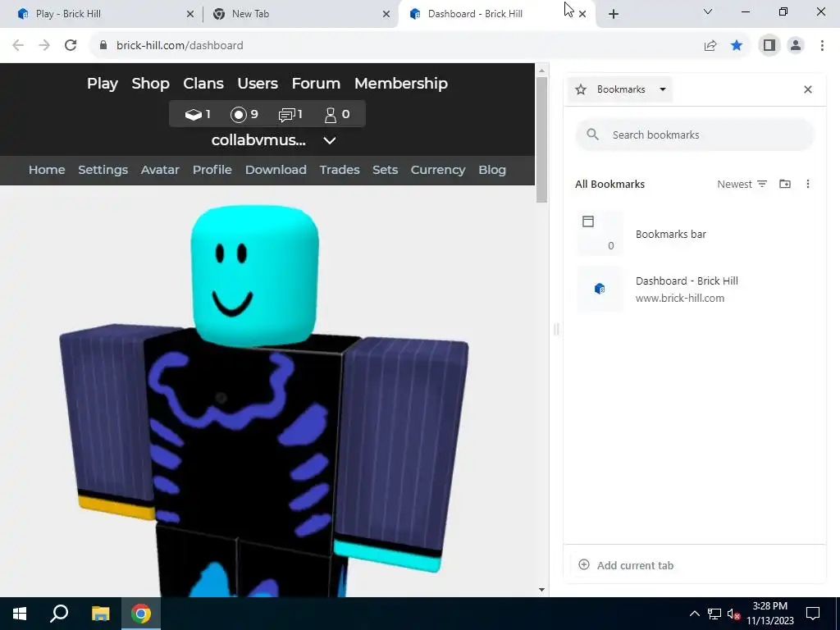Click the Chrome taskbar icon
Viewport: 840px width, 630px height.
(141, 614)
